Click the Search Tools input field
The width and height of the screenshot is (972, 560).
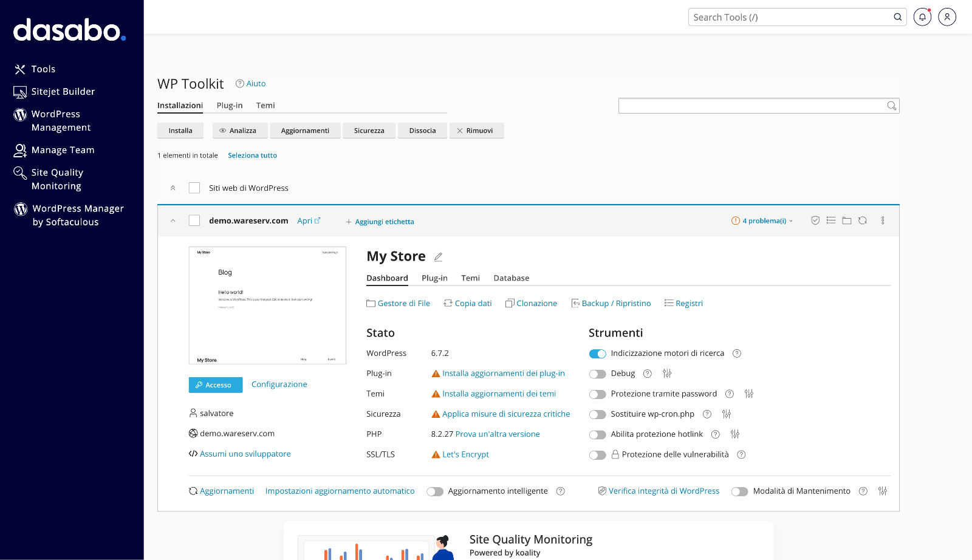pos(790,17)
